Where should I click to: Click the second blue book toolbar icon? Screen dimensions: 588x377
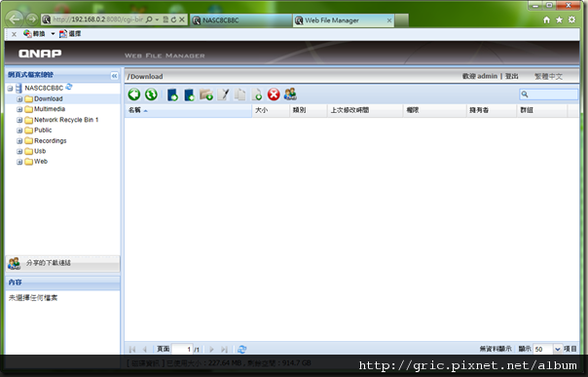[x=190, y=94]
